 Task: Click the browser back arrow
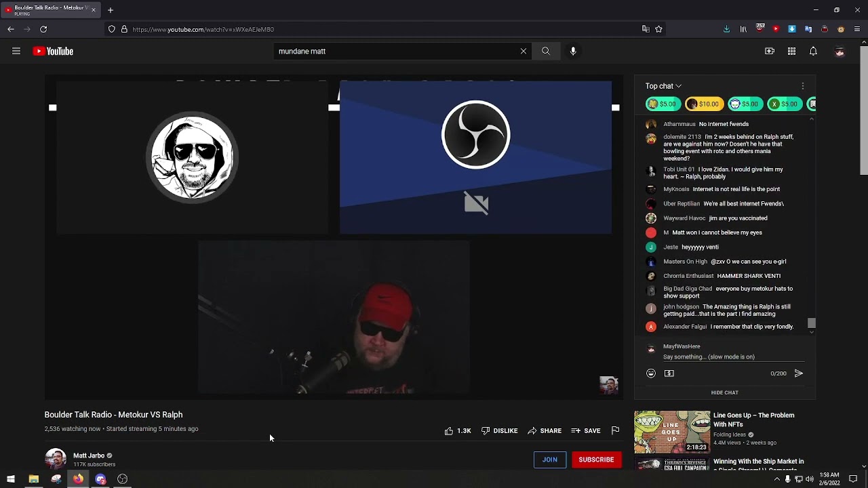pyautogui.click(x=11, y=29)
